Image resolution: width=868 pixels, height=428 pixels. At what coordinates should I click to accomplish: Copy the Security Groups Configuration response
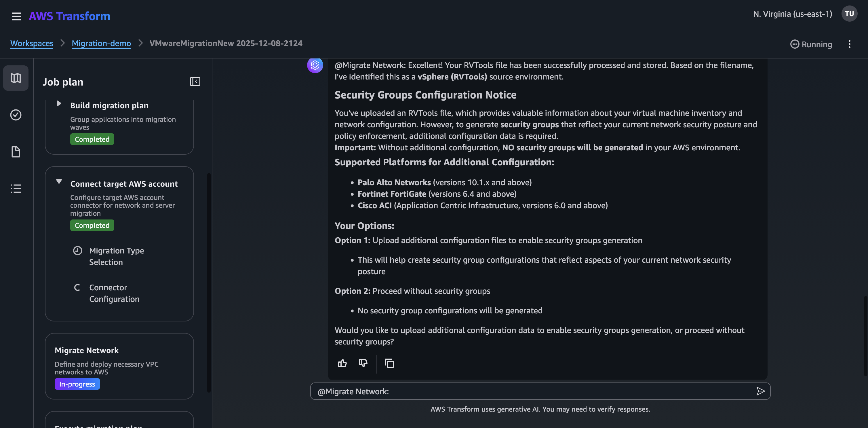point(389,363)
